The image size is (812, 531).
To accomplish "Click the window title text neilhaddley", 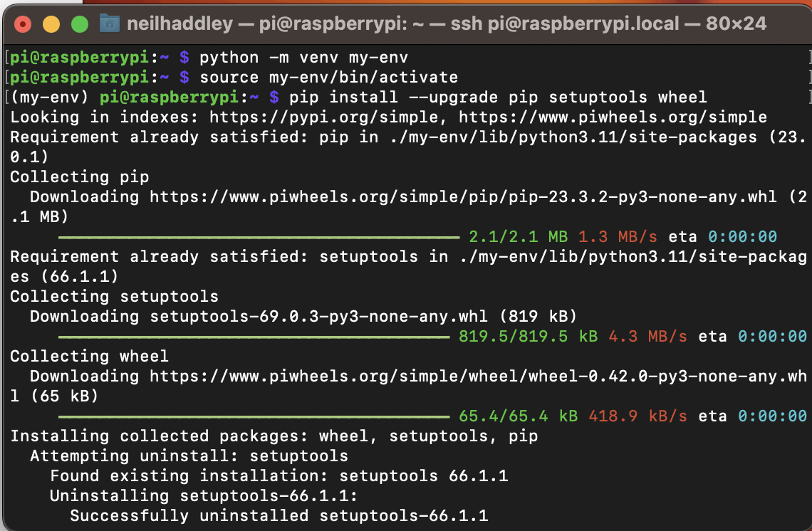I will coord(179,23).
